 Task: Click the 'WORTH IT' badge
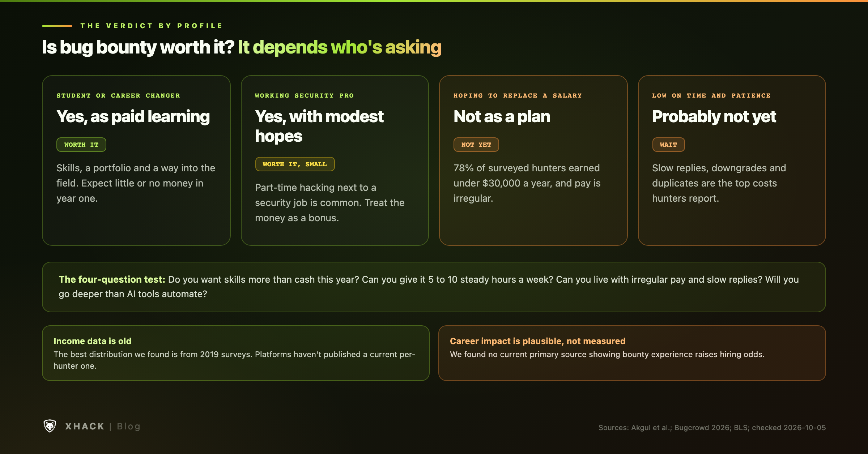coord(81,145)
